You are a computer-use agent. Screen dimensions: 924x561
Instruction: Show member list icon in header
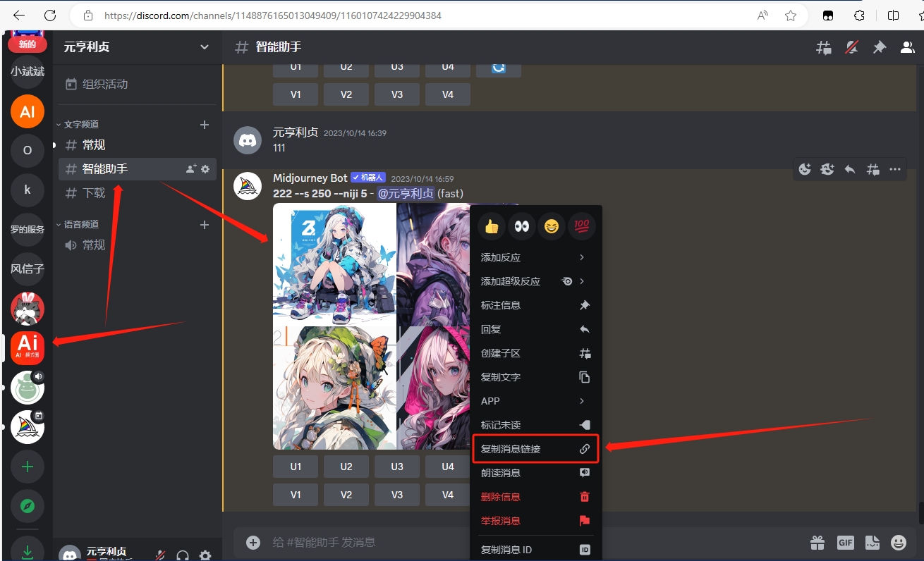[x=908, y=47]
